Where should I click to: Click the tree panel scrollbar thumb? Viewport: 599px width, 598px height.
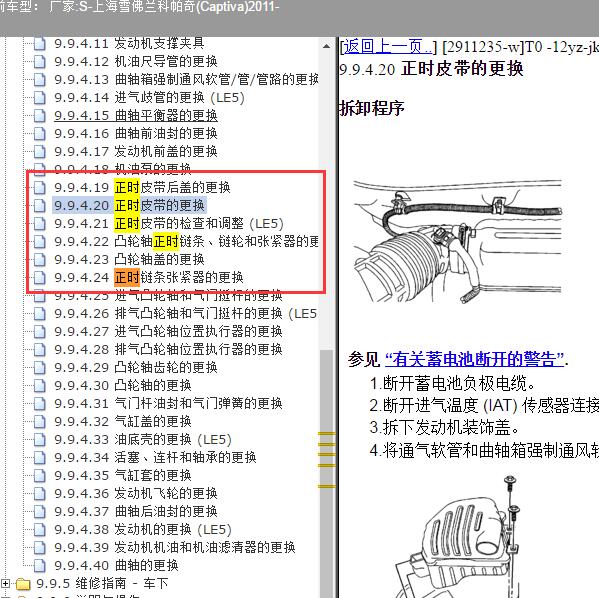click(x=327, y=474)
